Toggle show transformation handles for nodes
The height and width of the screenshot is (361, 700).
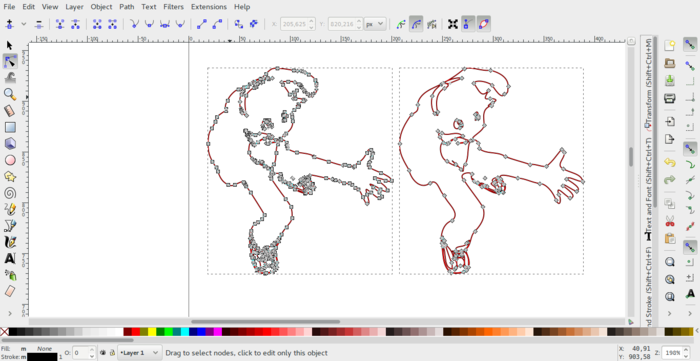pyautogui.click(x=453, y=24)
